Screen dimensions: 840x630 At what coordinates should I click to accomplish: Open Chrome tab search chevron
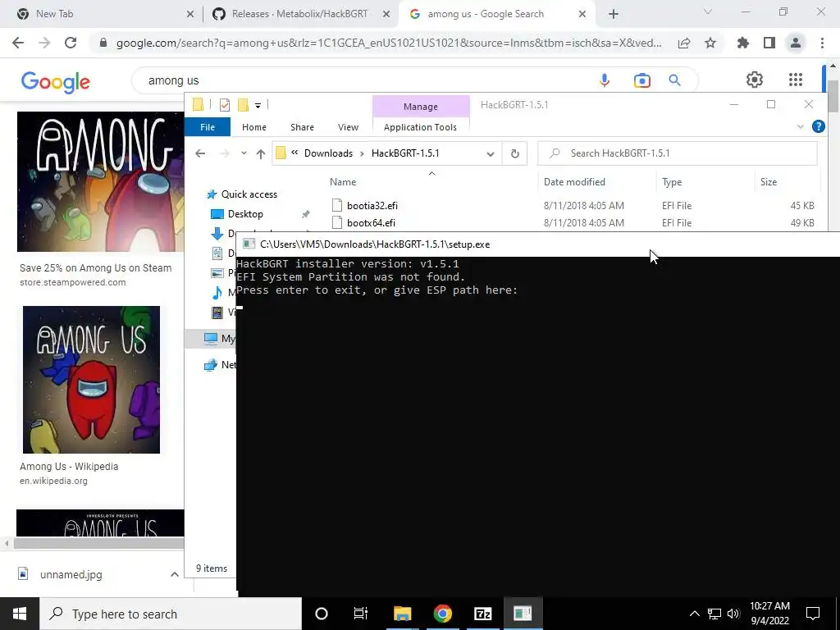coord(707,11)
